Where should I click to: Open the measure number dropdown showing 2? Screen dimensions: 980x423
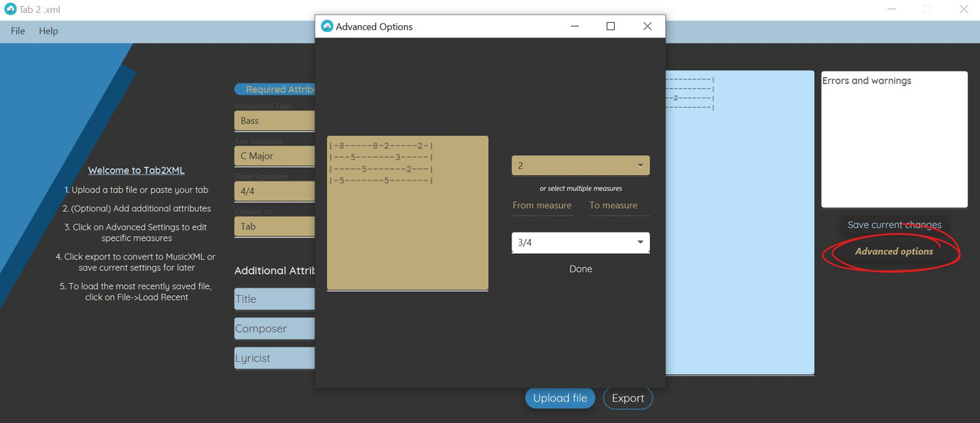coord(580,165)
